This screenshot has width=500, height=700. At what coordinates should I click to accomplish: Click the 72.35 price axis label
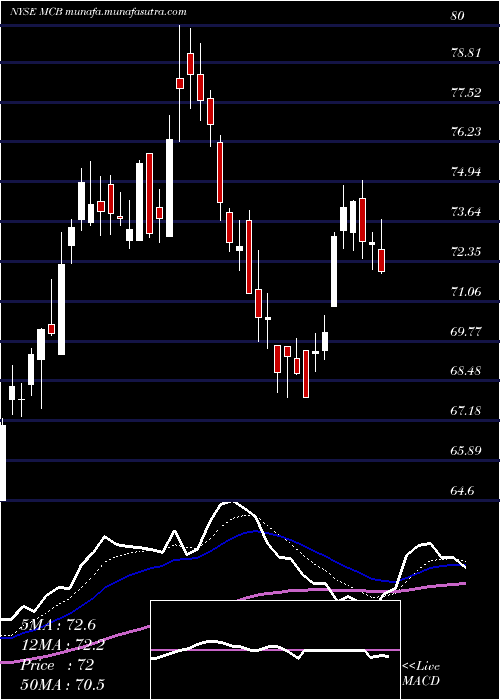pos(466,252)
